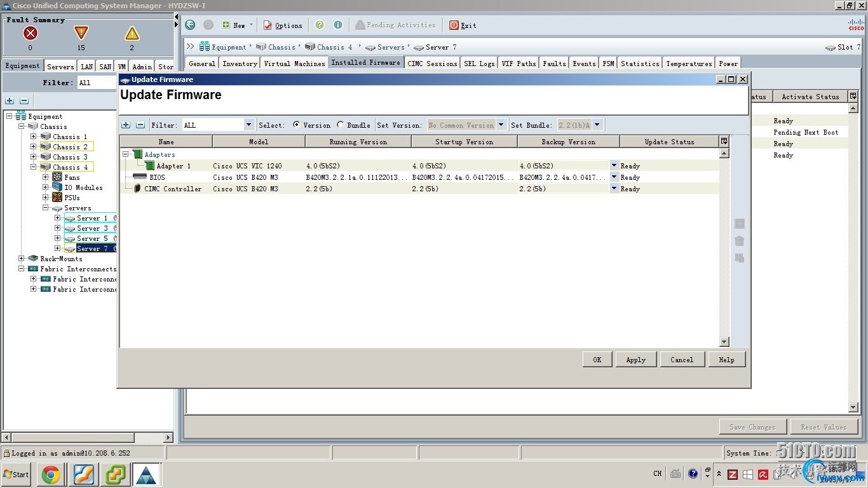Screen dimensions: 868x488
Task: Click the info icon in toolbar
Action: pyautogui.click(x=338, y=25)
